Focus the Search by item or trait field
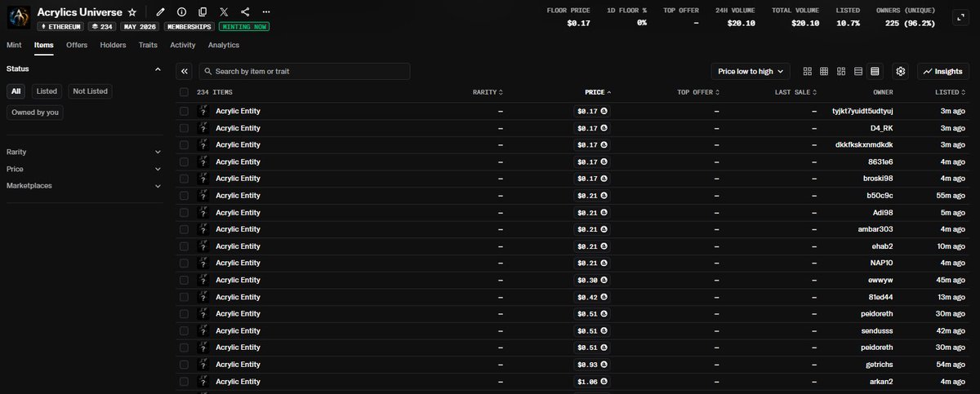The width and height of the screenshot is (980, 394). click(x=304, y=72)
